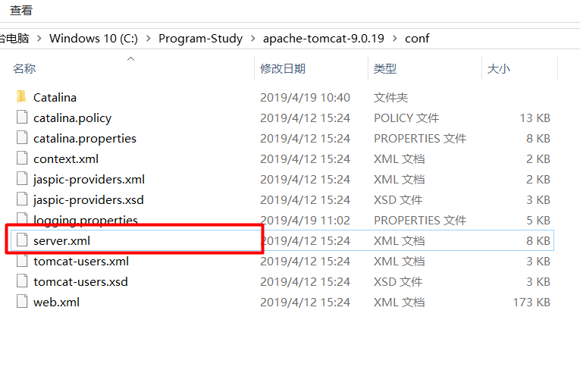Click the catalina.properties file icon
The image size is (580, 392).
click(x=22, y=137)
